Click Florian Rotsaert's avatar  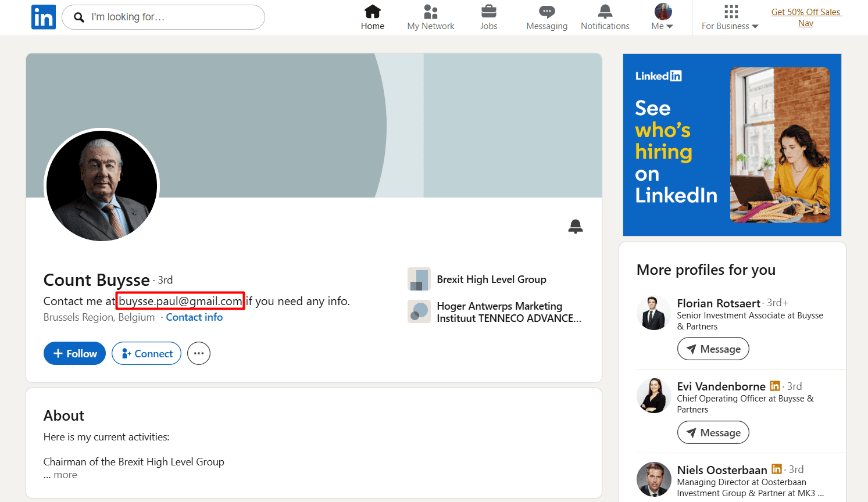pyautogui.click(x=653, y=313)
